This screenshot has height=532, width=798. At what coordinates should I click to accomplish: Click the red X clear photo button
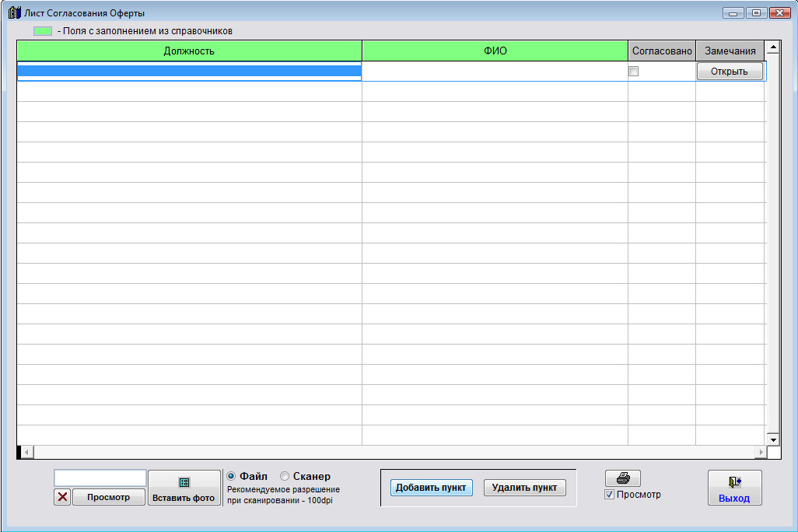(x=62, y=497)
